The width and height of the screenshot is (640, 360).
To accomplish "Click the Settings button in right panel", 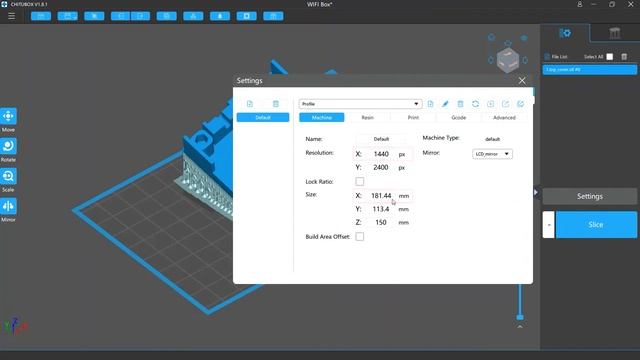I will point(590,196).
